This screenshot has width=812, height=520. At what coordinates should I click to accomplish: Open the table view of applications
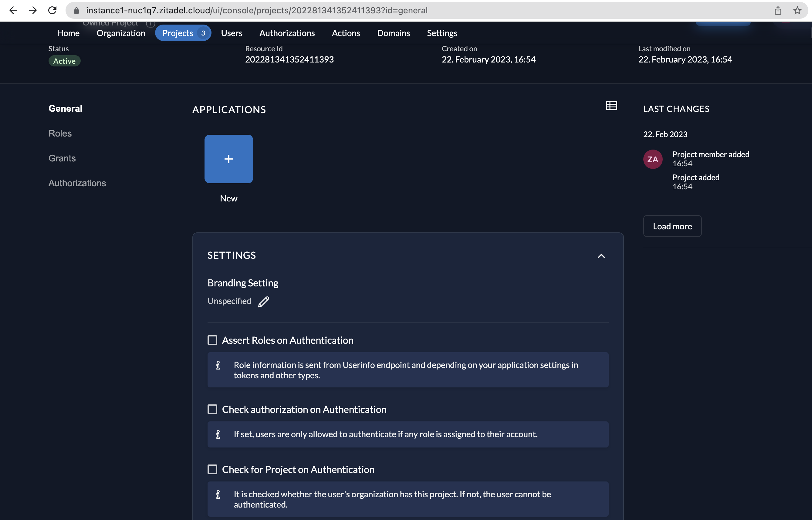[x=611, y=106]
